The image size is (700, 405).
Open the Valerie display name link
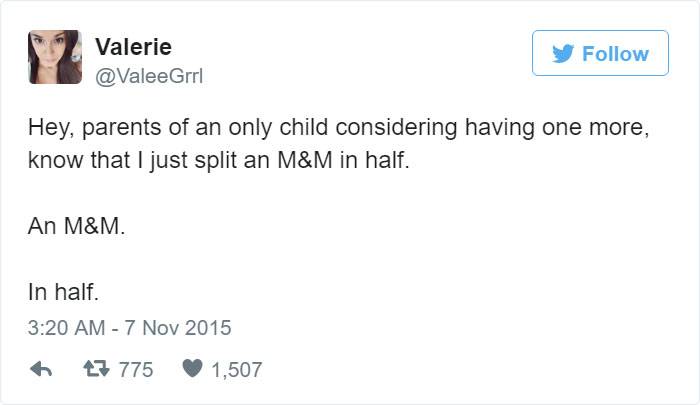(133, 47)
